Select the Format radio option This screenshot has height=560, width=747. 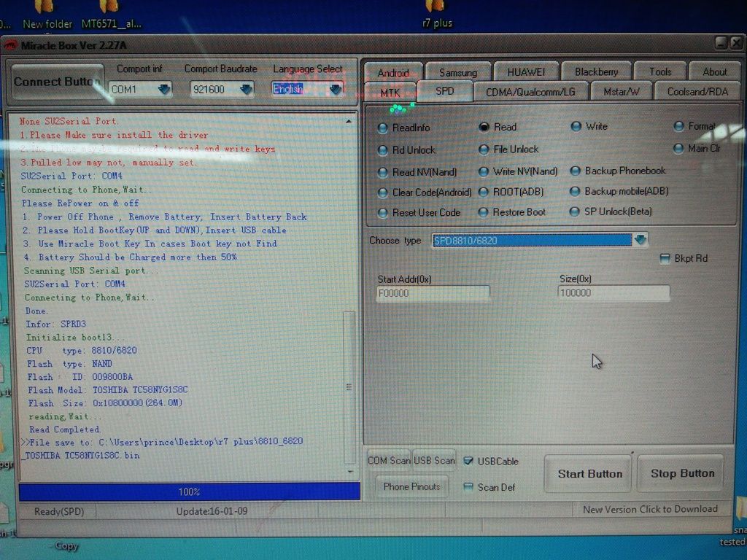coord(694,126)
